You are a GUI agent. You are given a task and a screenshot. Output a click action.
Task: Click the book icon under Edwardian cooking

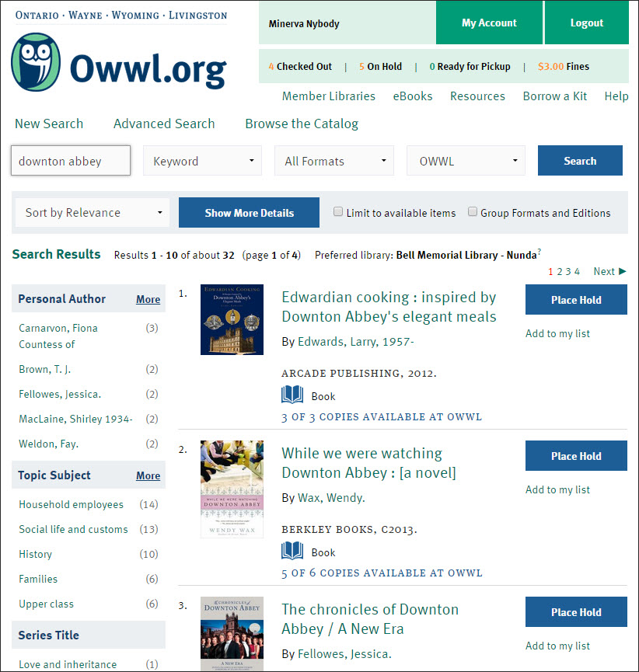(x=292, y=395)
